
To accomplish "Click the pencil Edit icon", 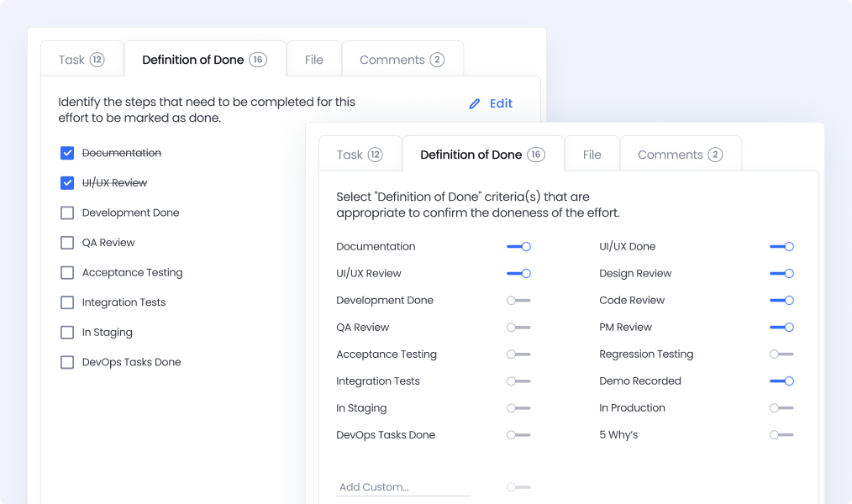I will click(x=475, y=104).
